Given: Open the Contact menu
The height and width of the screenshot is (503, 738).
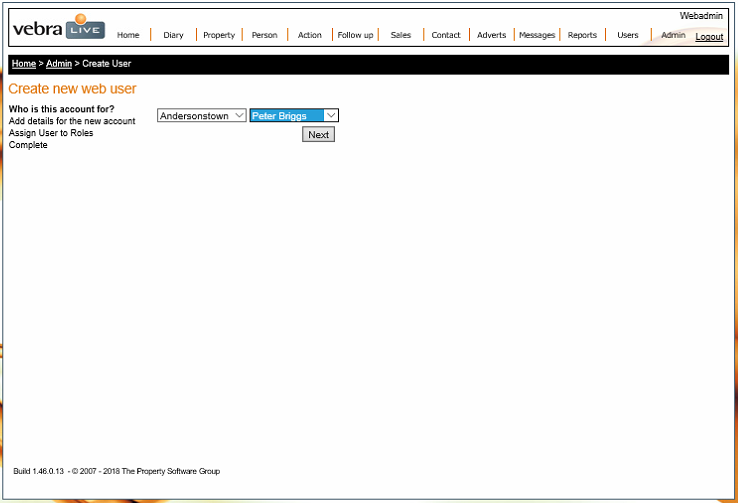Looking at the screenshot, I should click(446, 35).
